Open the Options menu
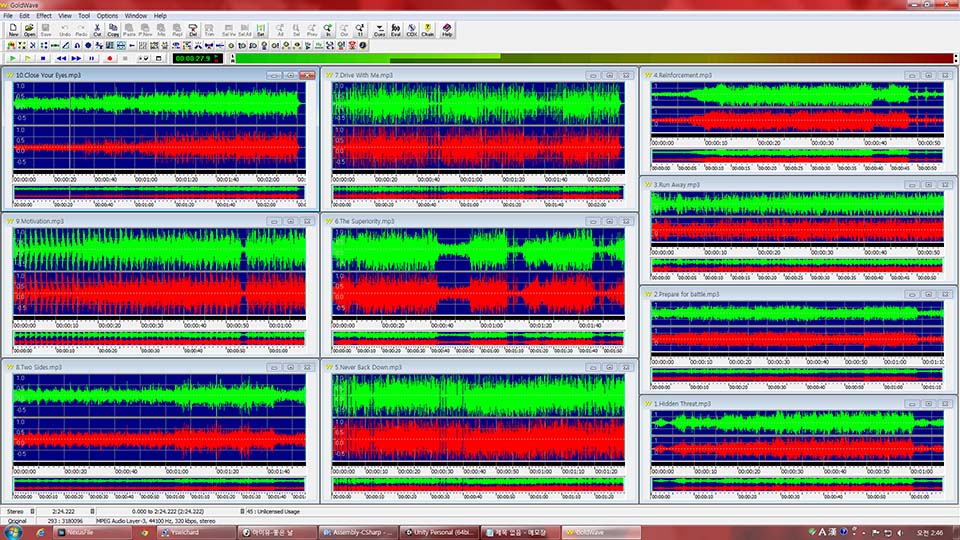 [107, 16]
